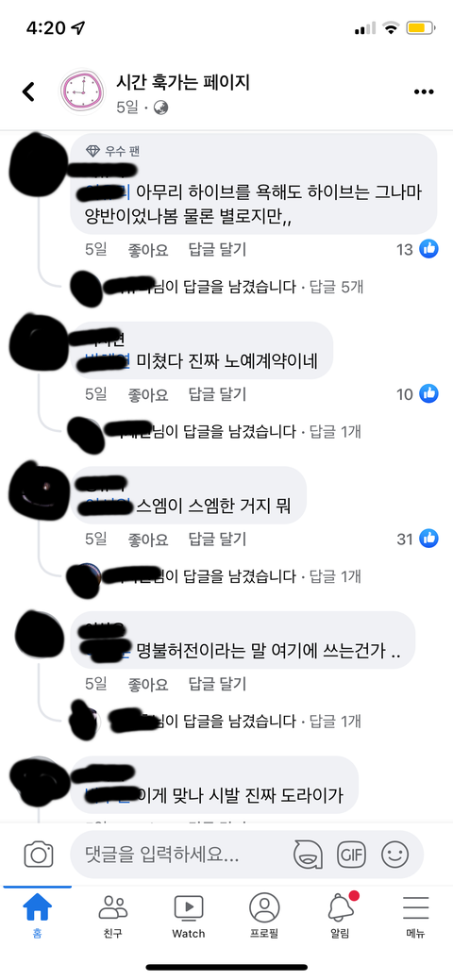Image resolution: width=453 pixels, height=980 pixels.
Task: Tap the like reaction icon showing 13
Action: click(428, 249)
